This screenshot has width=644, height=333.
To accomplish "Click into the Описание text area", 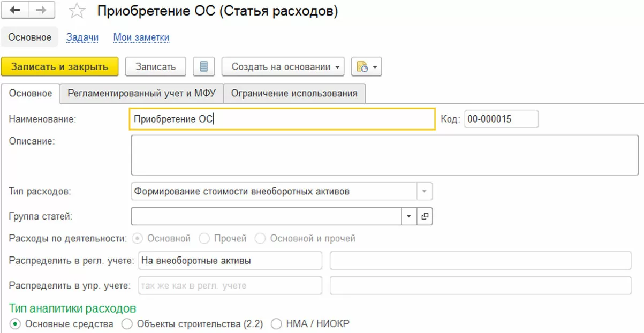I will [x=384, y=155].
